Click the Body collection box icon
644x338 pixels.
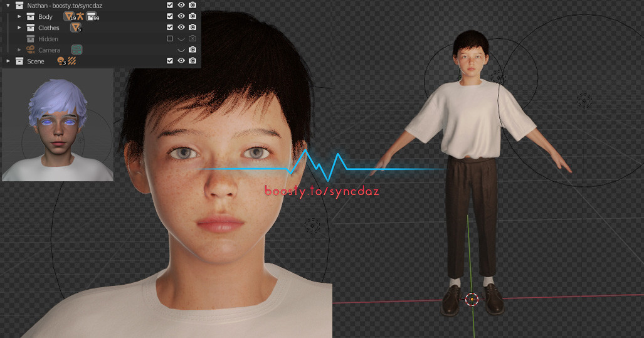coord(30,16)
